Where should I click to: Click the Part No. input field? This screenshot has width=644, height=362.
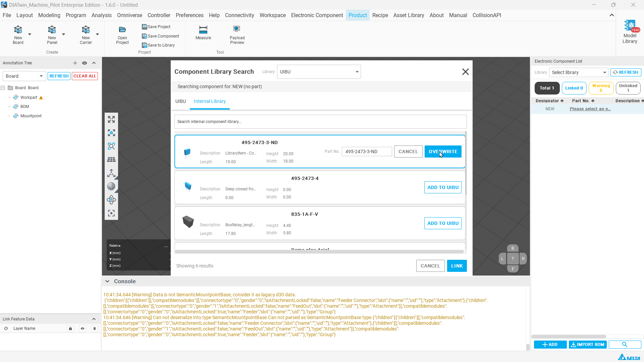[x=367, y=152]
